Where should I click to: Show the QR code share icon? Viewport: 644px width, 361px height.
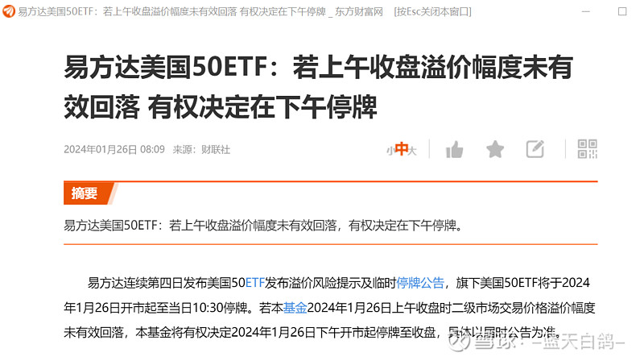click(x=588, y=149)
